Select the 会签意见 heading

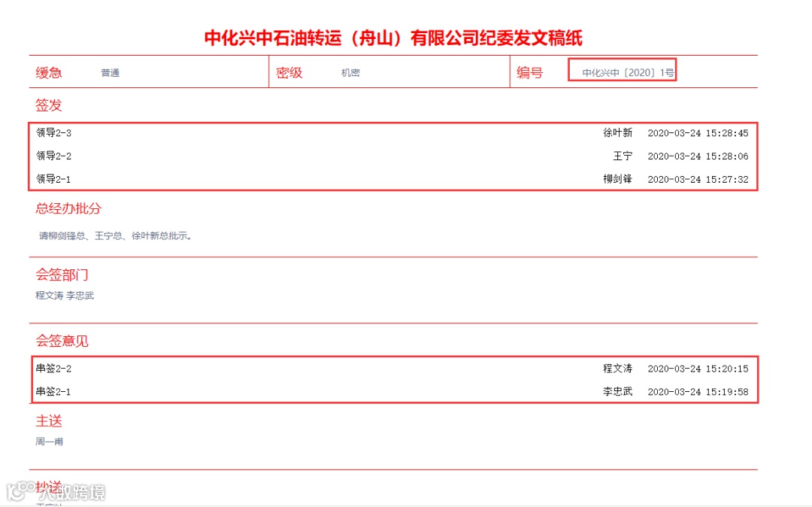(62, 341)
